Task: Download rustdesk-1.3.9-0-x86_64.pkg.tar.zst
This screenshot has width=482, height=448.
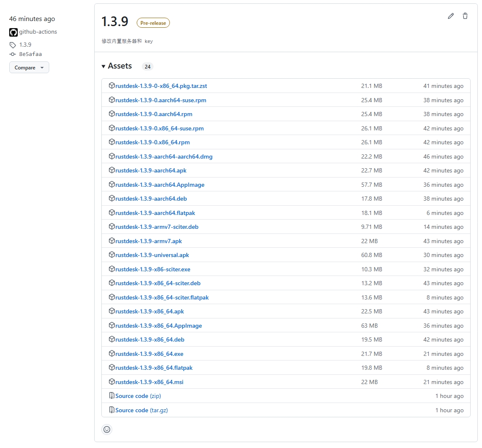Action: pyautogui.click(x=161, y=86)
